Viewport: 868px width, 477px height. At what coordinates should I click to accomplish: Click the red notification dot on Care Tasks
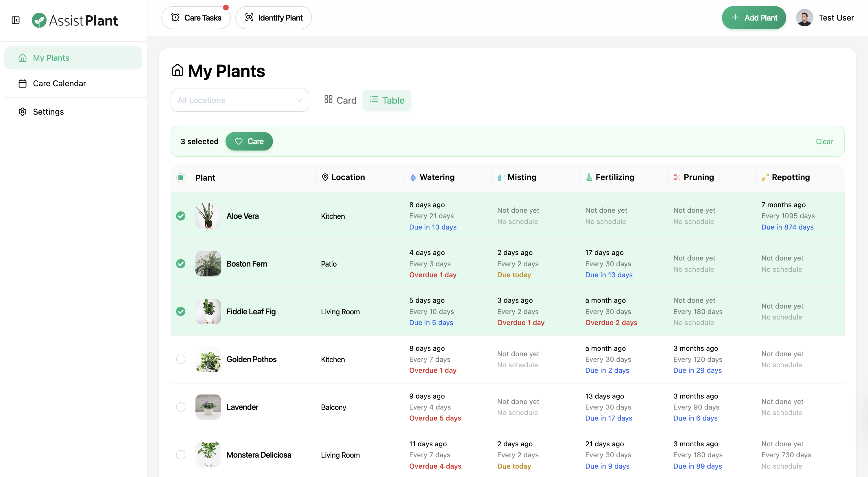coord(226,8)
